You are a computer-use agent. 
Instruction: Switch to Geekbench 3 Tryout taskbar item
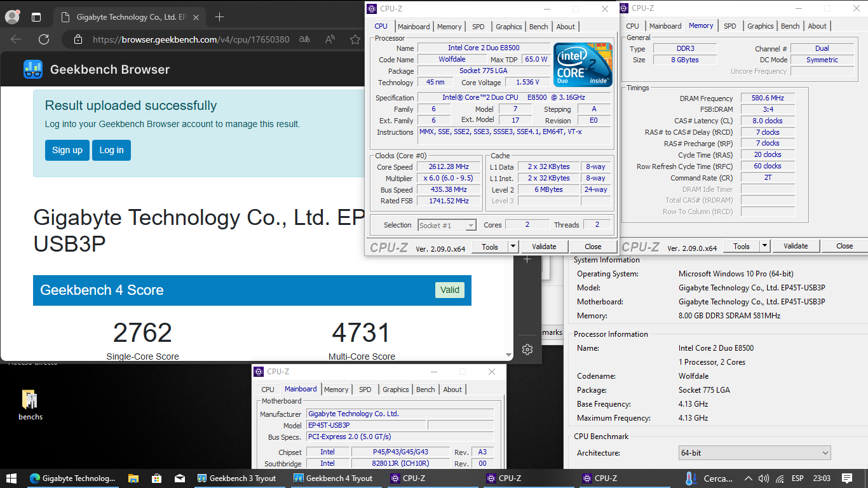236,478
